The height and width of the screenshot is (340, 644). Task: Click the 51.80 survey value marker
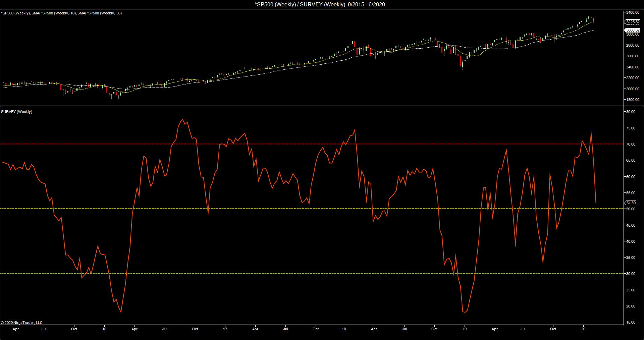point(631,203)
